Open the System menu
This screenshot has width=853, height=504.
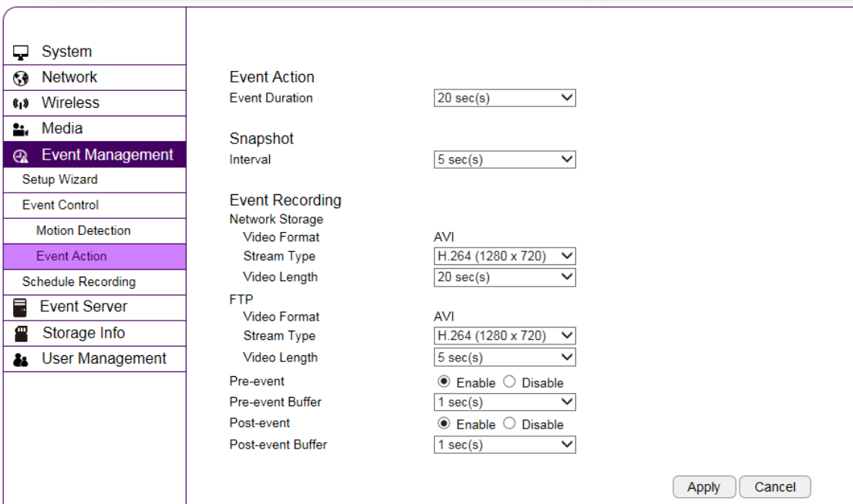pyautogui.click(x=95, y=52)
